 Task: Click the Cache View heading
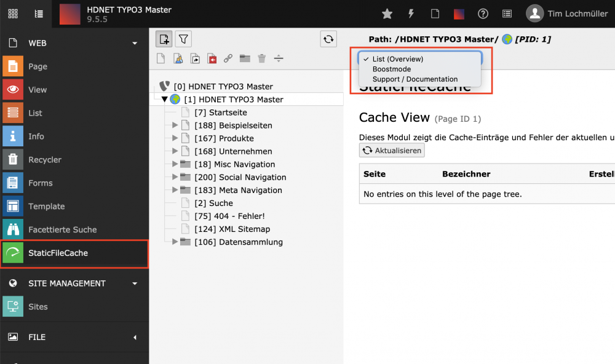click(x=394, y=117)
